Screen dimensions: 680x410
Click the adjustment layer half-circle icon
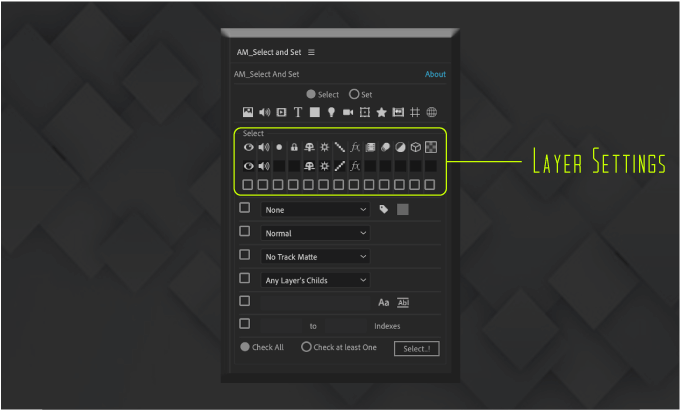pos(400,147)
